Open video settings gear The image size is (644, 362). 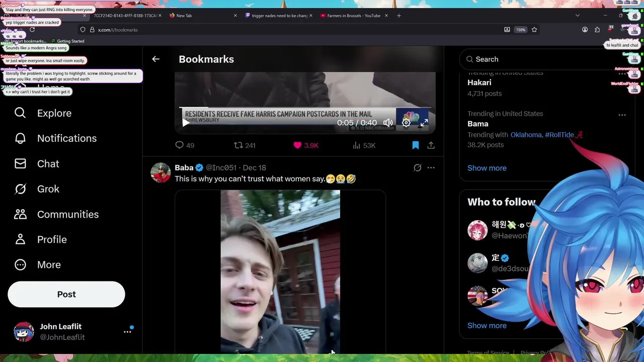[406, 123]
